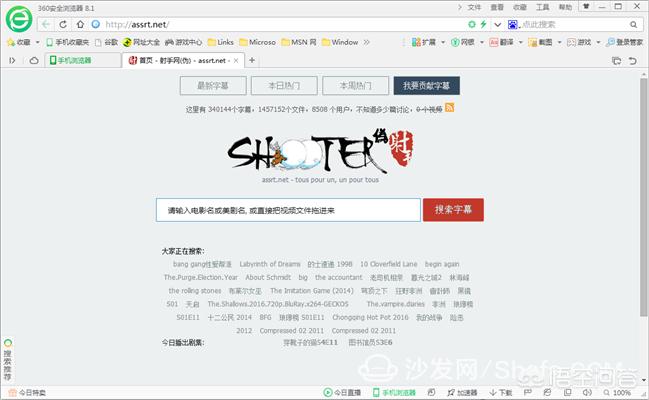Open the 谷歌 bookmark
Screen dimensions: 649x400
106,42
